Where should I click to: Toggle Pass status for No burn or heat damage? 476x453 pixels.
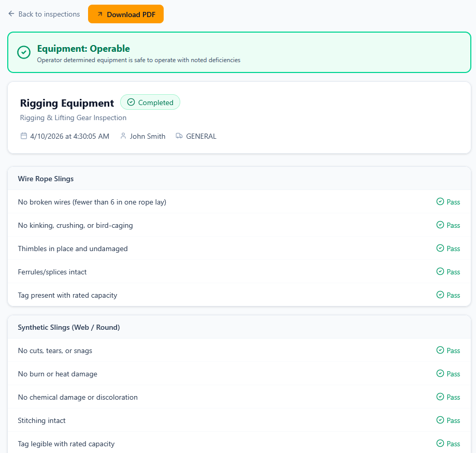tap(448, 374)
